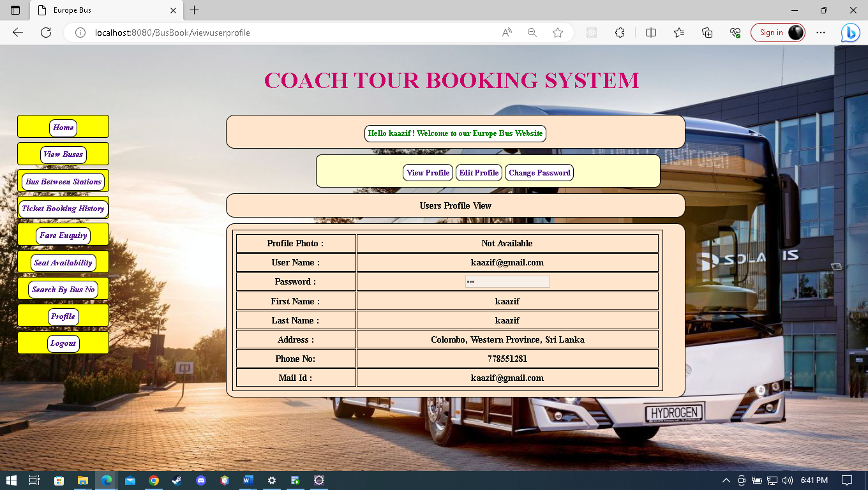Expand hidden system tray icons
This screenshot has width=868, height=490.
[726, 480]
